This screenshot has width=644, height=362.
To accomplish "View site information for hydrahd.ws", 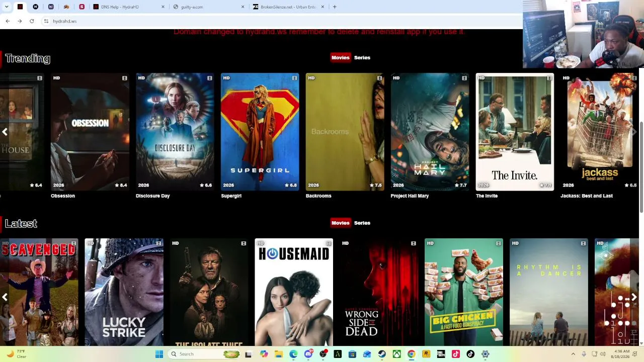I will coord(46,21).
